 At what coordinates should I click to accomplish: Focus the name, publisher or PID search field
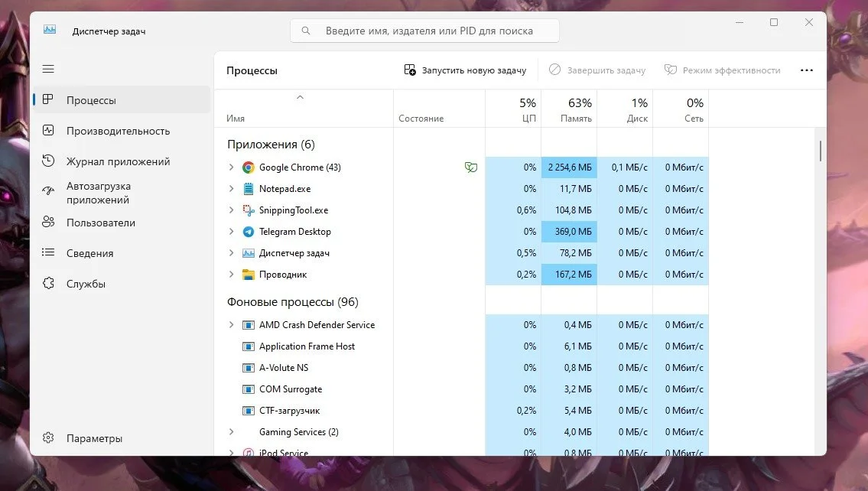pyautogui.click(x=424, y=31)
